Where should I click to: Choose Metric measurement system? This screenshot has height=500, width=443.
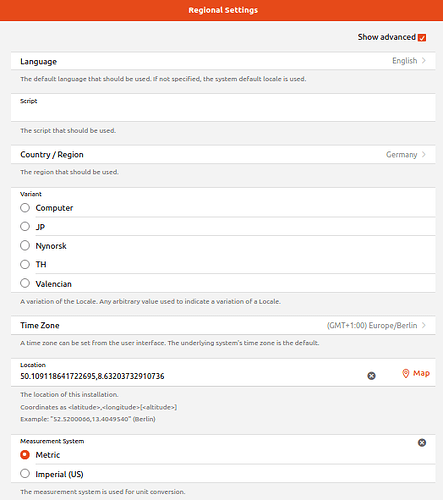(x=25, y=455)
